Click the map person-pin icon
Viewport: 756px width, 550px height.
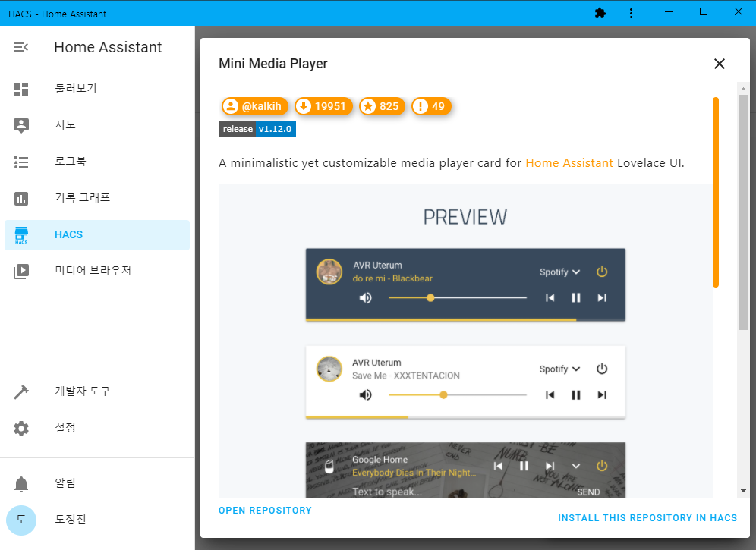[x=21, y=125]
